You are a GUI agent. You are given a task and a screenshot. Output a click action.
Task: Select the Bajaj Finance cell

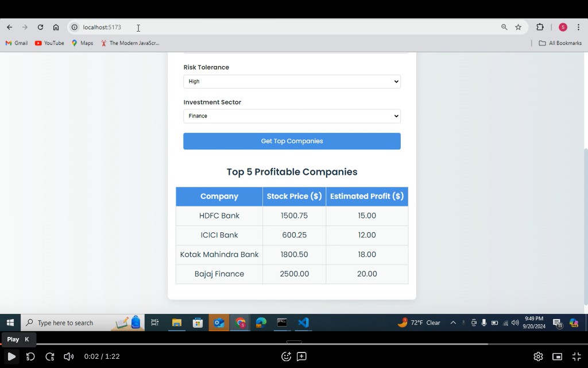pyautogui.click(x=219, y=274)
